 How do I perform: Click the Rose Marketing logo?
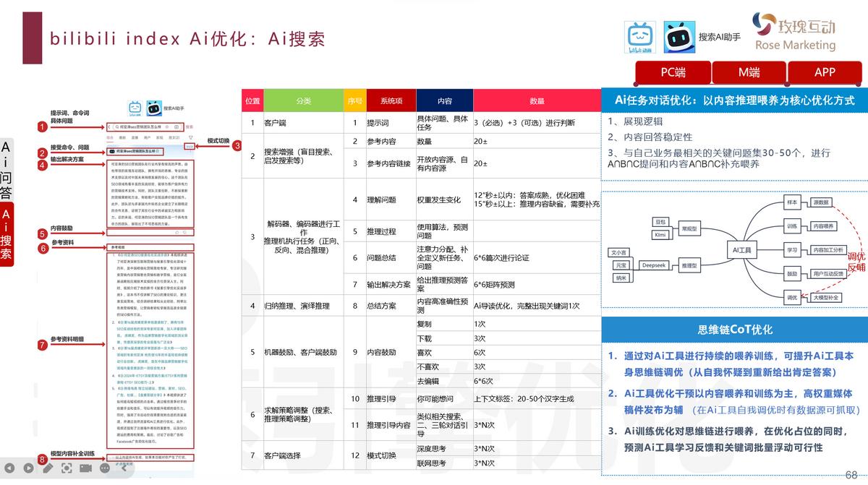tap(794, 32)
